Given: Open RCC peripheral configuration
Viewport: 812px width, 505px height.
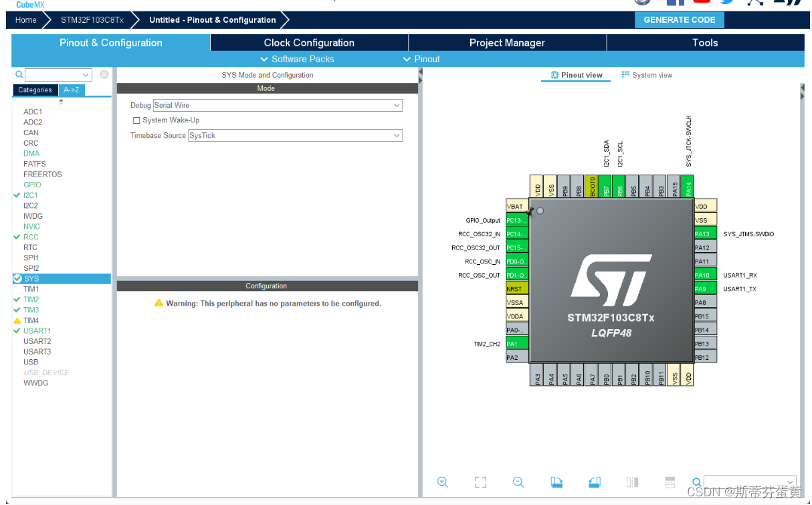Looking at the screenshot, I should pos(31,237).
